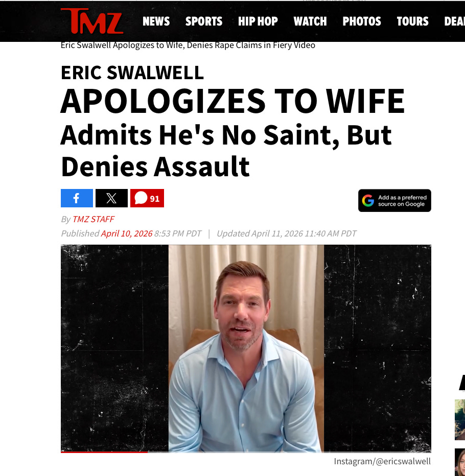
Task: Share article on Facebook
Action: [77, 198]
